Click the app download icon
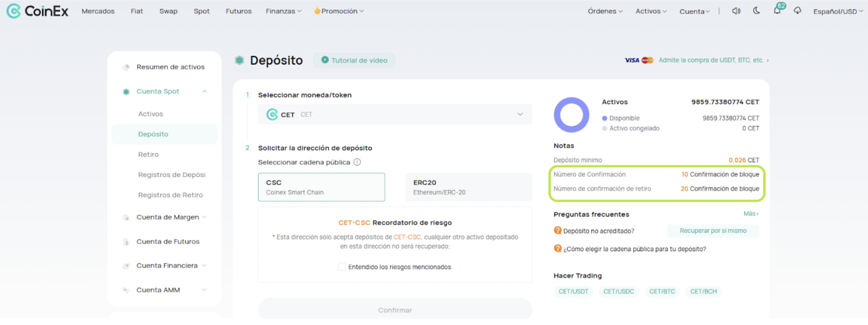The height and width of the screenshot is (325, 868). pyautogui.click(x=797, y=11)
